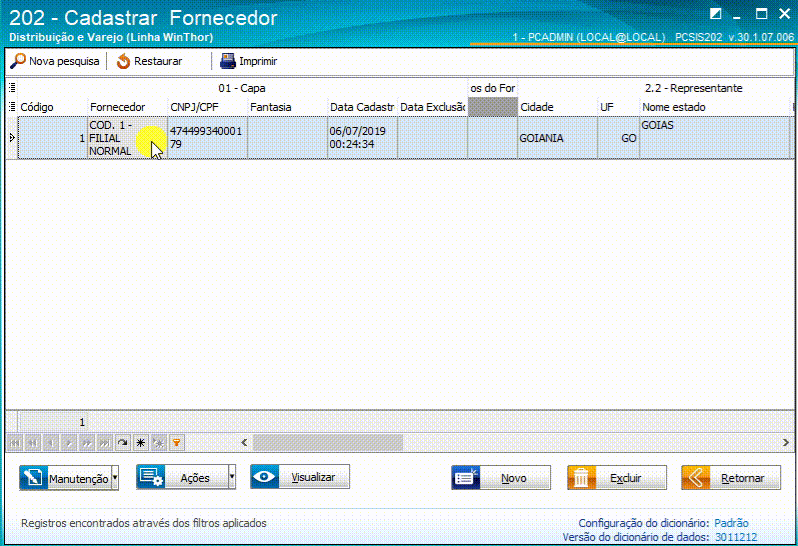Select the CNPJ cell 47449934000179
Image resolution: width=798 pixels, height=546 pixels.
208,138
